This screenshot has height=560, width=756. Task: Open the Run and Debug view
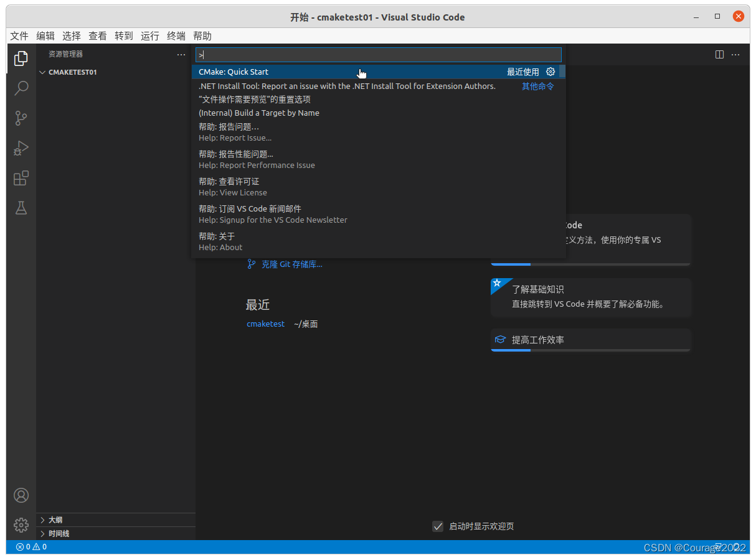coord(21,149)
